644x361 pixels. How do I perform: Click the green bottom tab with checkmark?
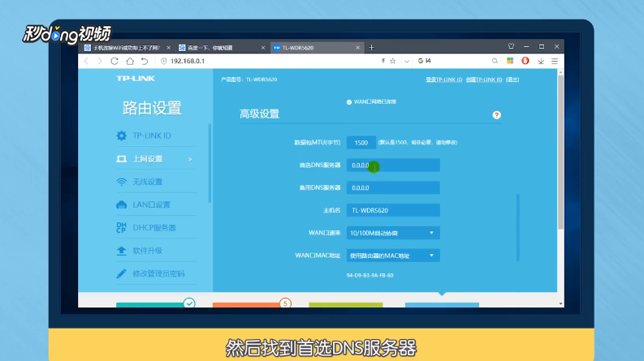(x=155, y=305)
